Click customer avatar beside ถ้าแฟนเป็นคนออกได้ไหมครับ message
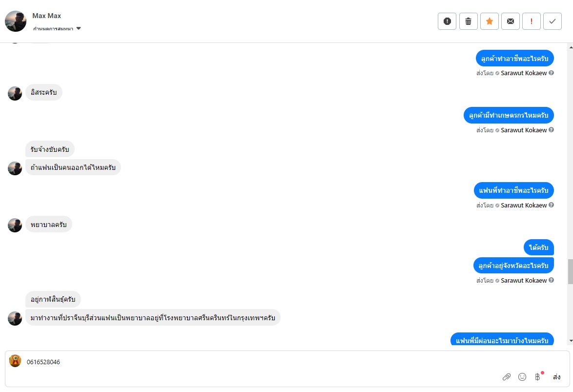Image resolution: width=573 pixels, height=392 pixels. pyautogui.click(x=15, y=168)
